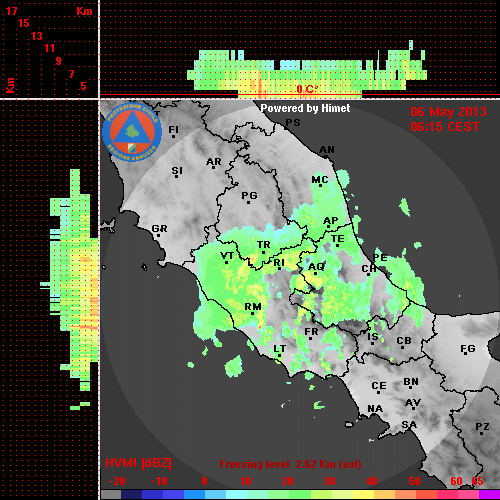The image size is (500, 500).
Task: Click the AN city label on the coast
Action: (x=327, y=150)
